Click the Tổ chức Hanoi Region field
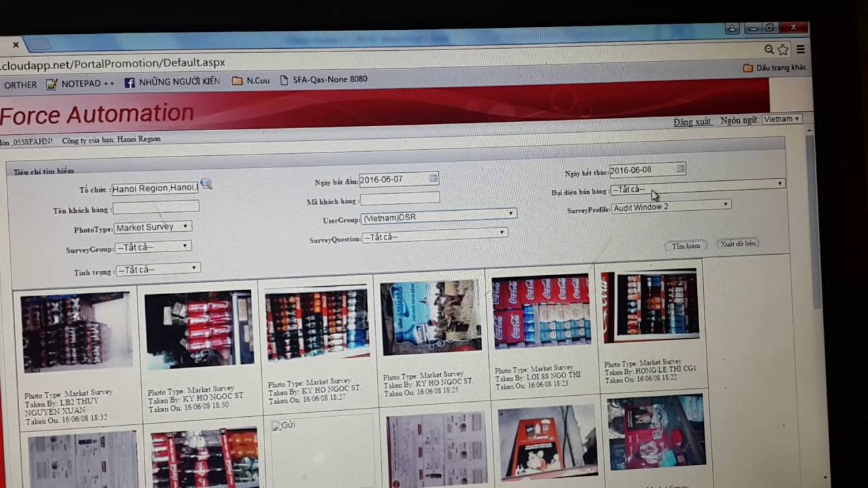The image size is (868, 488). tap(155, 188)
